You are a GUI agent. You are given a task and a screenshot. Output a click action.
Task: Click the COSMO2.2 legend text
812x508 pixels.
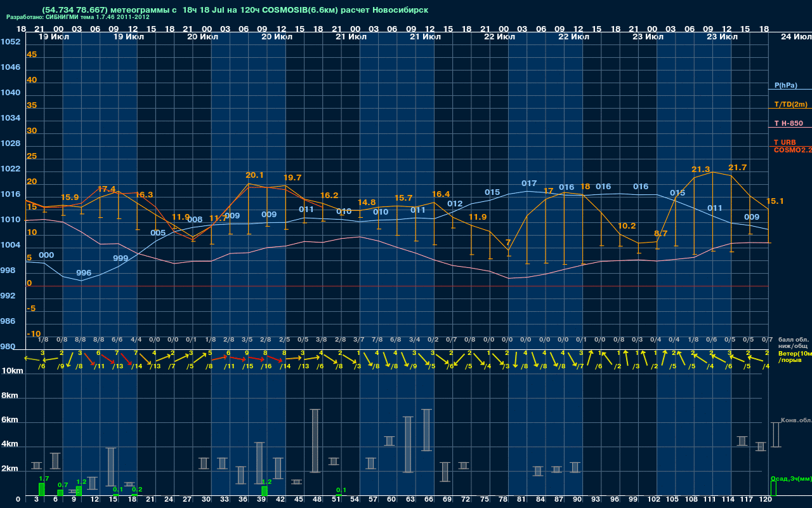coord(793,150)
